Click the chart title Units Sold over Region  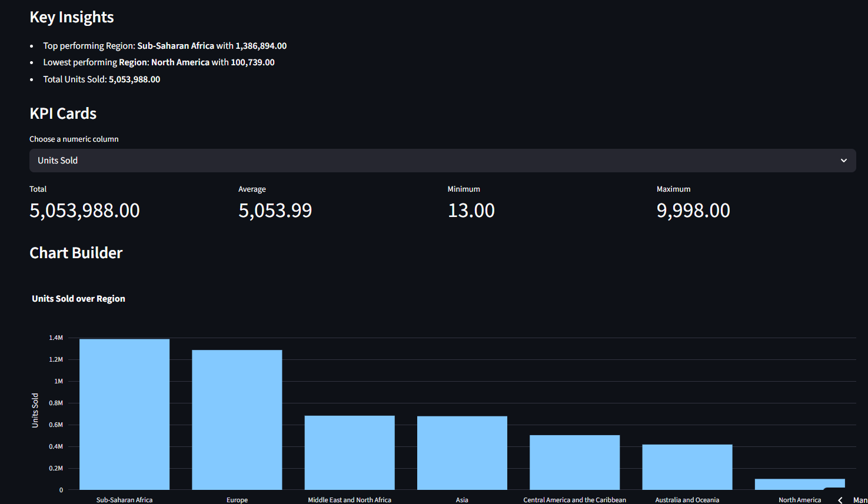(78, 299)
